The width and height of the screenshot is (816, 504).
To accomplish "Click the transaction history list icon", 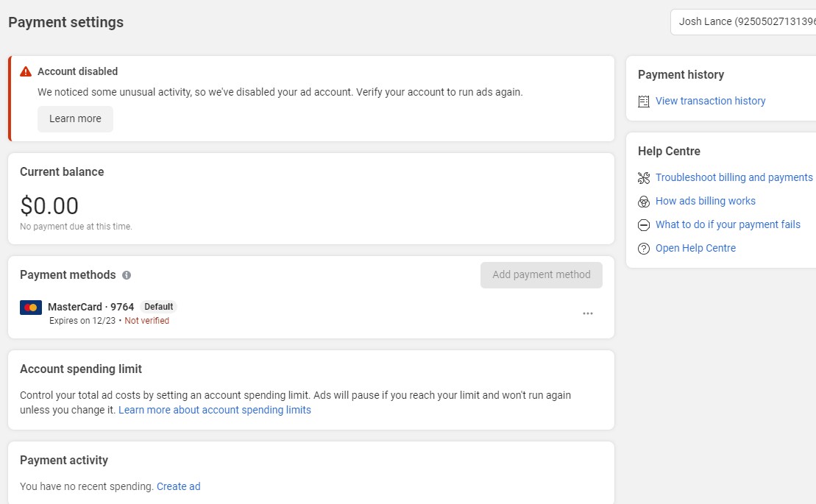I will [644, 102].
